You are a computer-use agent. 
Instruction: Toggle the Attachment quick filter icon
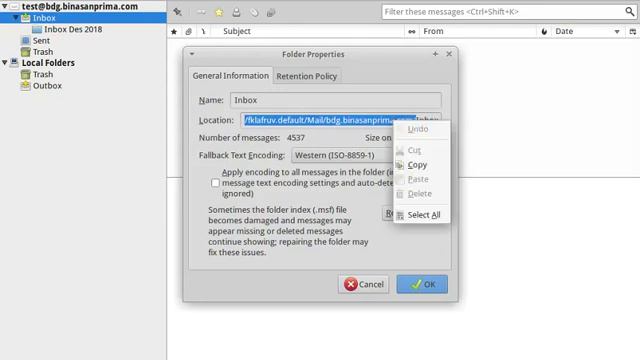click(x=271, y=12)
